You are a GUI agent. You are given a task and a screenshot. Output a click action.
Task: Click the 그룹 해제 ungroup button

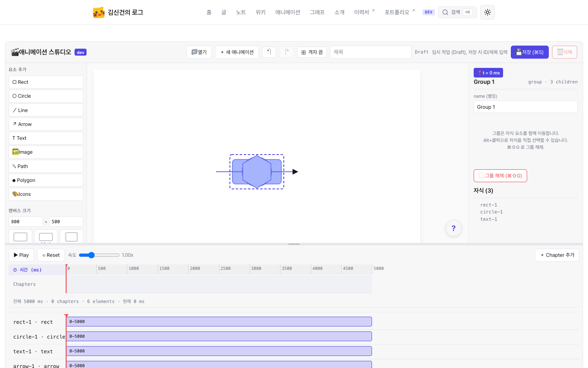(x=500, y=176)
